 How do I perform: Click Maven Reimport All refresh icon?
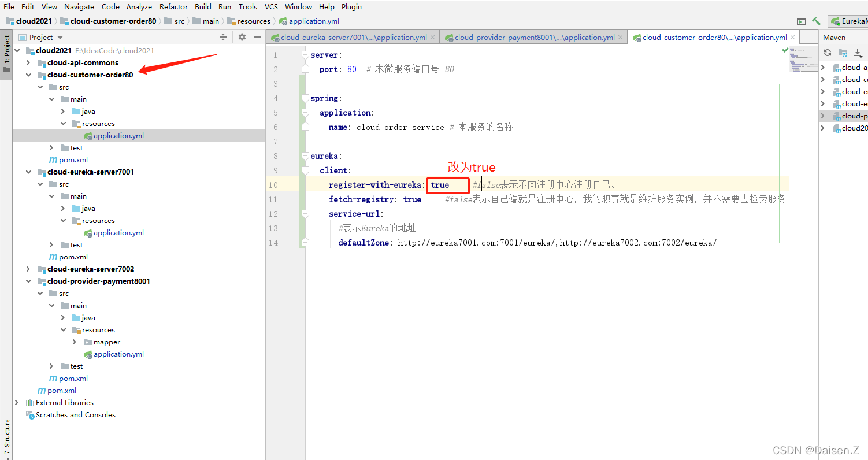828,53
